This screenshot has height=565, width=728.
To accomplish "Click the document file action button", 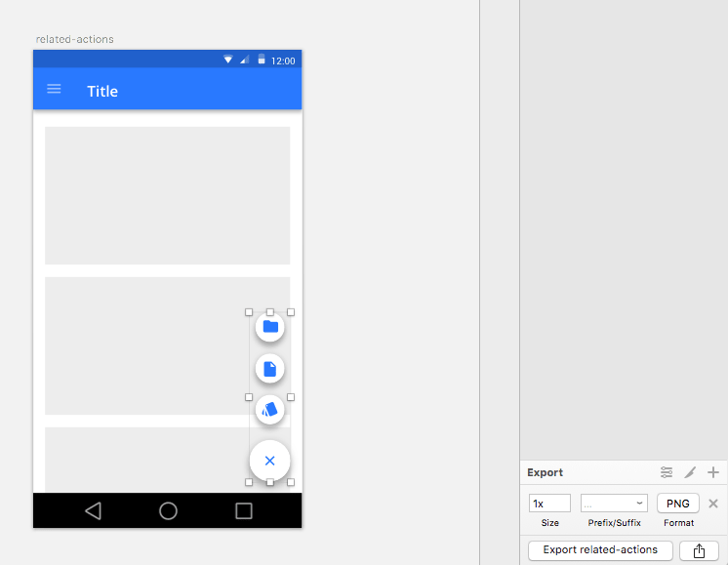I will (x=269, y=369).
